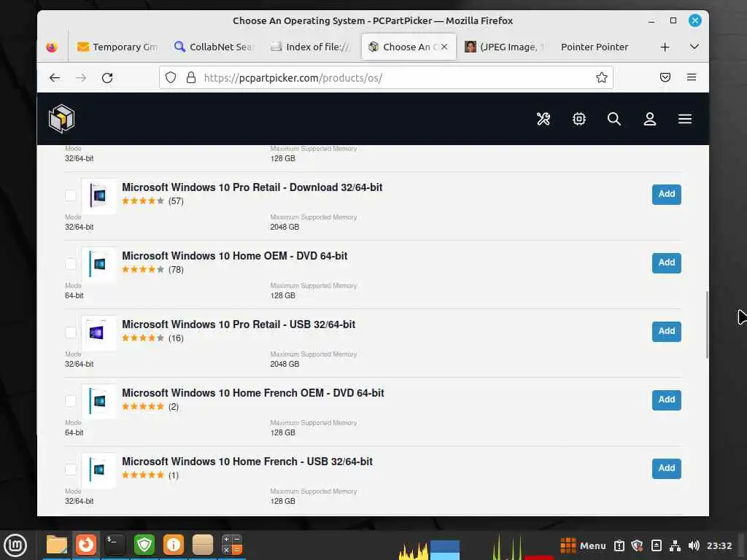
Task: Open the site search magnifier icon
Action: coord(614,119)
